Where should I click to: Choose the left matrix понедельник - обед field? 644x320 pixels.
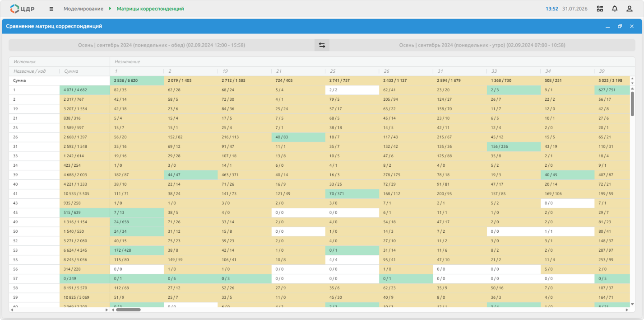(x=162, y=45)
